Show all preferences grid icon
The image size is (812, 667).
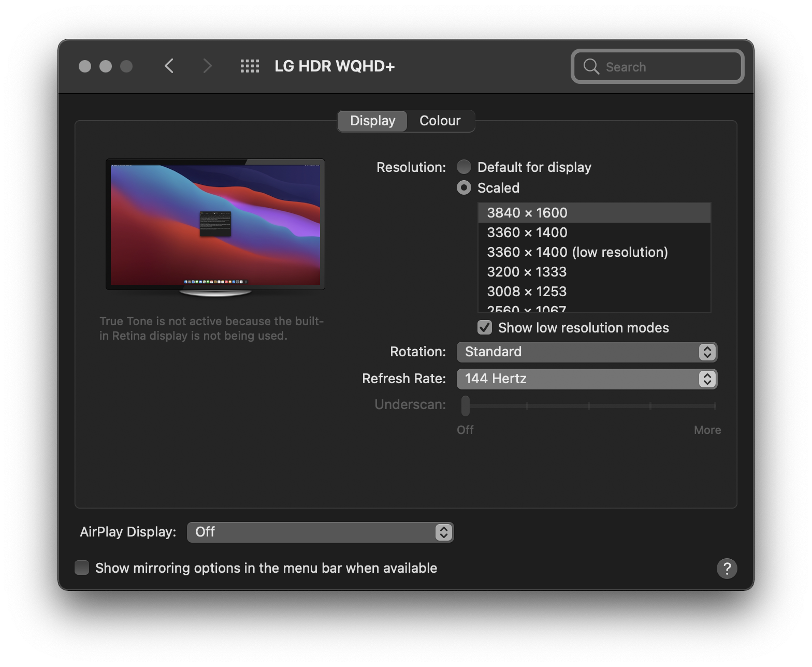[250, 66]
